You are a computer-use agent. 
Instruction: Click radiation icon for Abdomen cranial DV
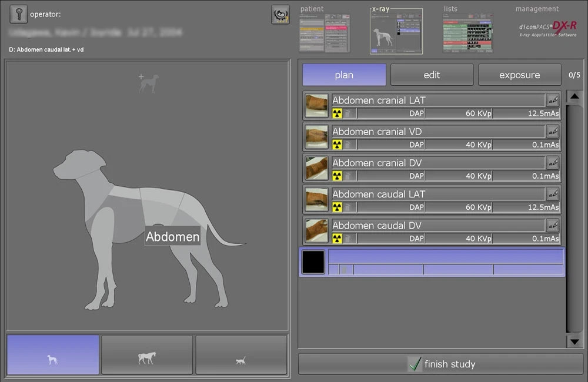pyautogui.click(x=337, y=176)
